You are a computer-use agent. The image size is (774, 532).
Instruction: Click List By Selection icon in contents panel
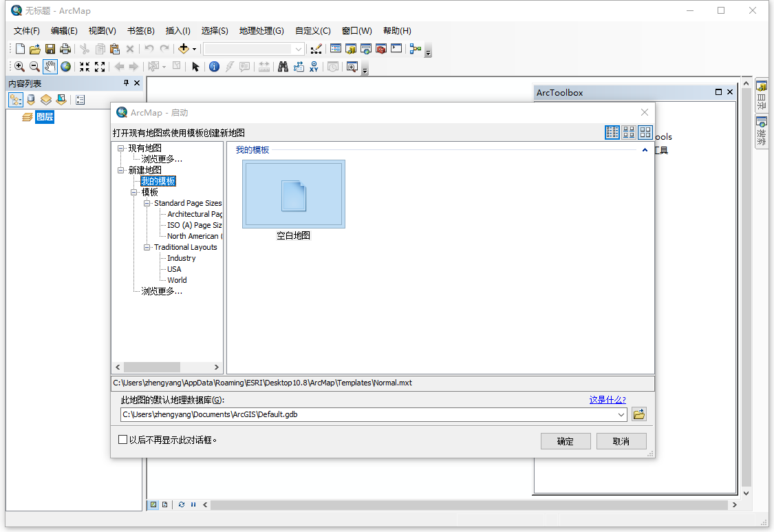coord(61,100)
